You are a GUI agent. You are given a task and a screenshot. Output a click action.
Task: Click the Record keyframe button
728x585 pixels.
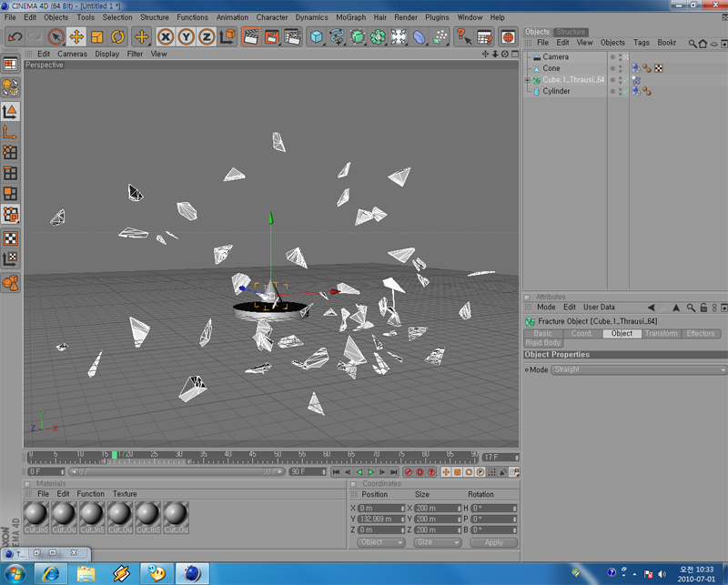(409, 472)
